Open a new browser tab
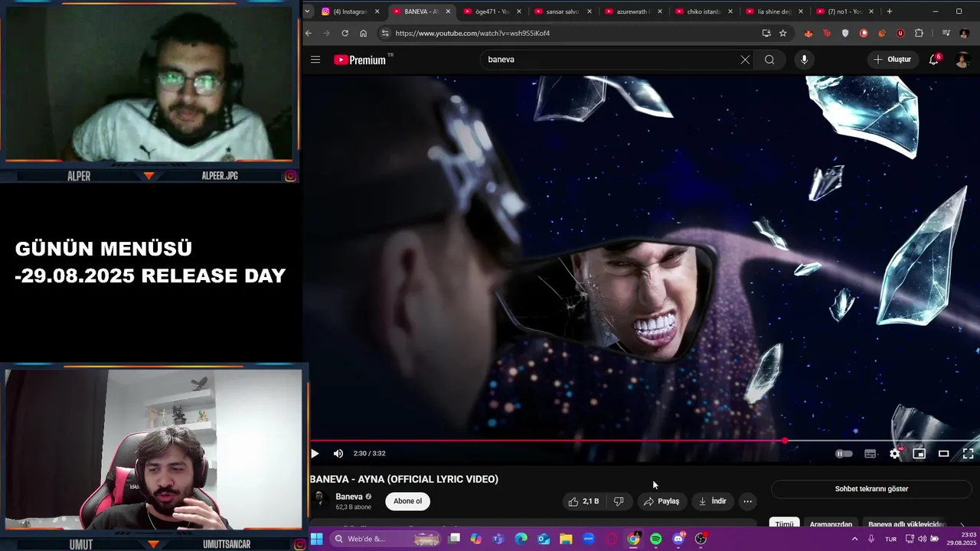The image size is (980, 551). click(x=889, y=11)
